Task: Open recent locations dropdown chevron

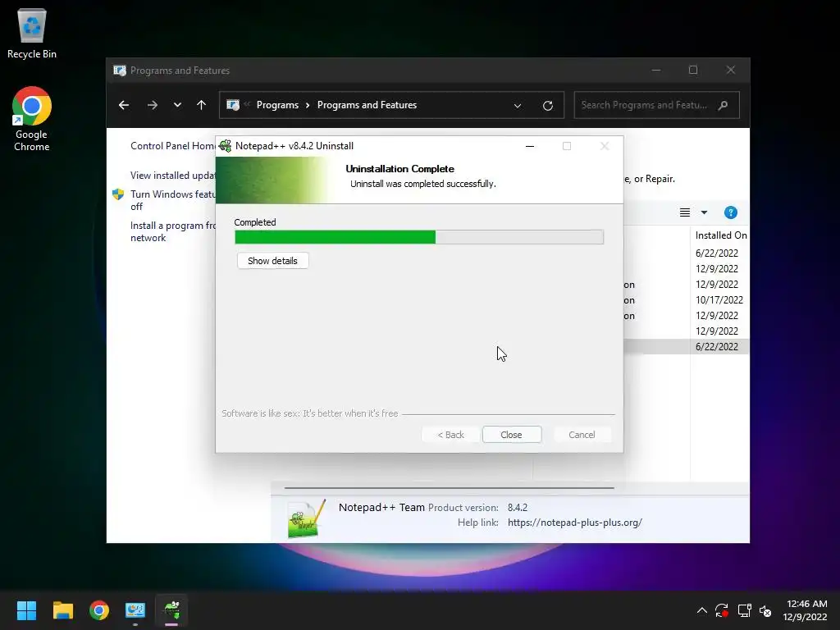Action: pos(177,105)
